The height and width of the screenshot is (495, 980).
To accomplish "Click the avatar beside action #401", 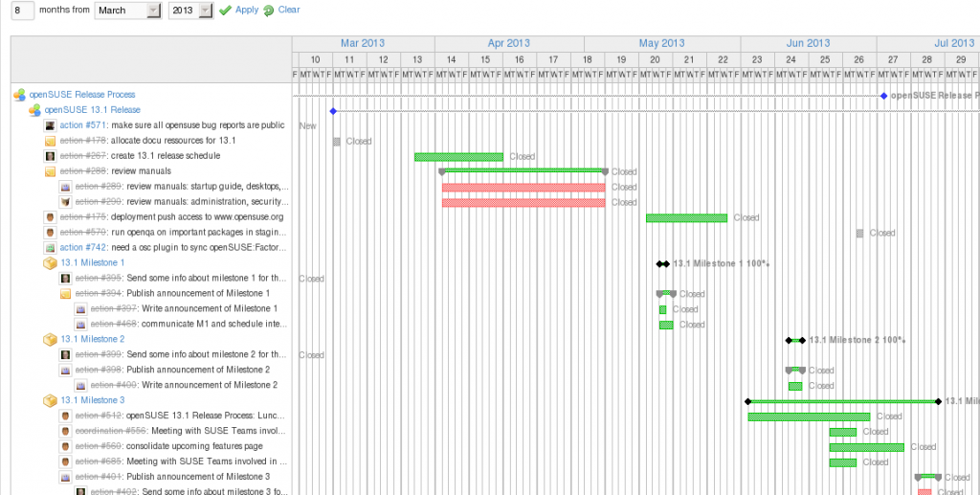I will click(66, 477).
